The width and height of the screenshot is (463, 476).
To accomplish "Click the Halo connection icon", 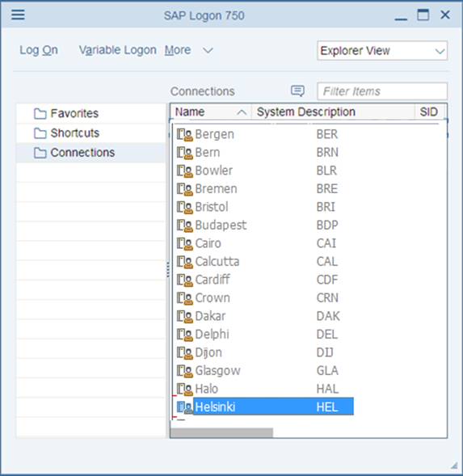I will click(x=184, y=390).
